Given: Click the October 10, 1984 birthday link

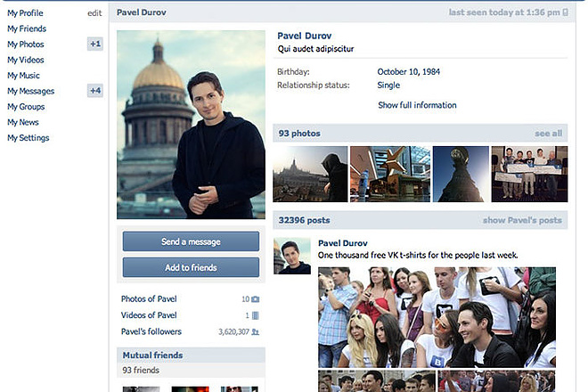Looking at the screenshot, I should (x=408, y=71).
